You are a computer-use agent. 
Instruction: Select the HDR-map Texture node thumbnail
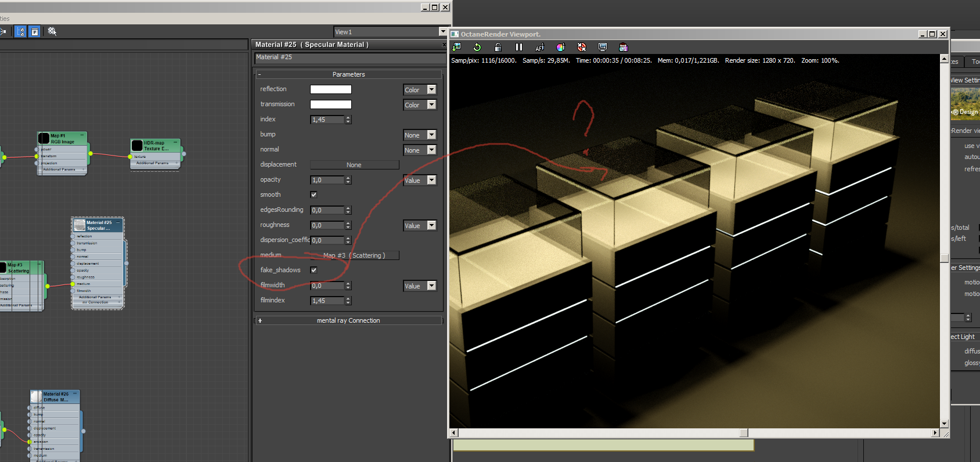pyautogui.click(x=137, y=145)
